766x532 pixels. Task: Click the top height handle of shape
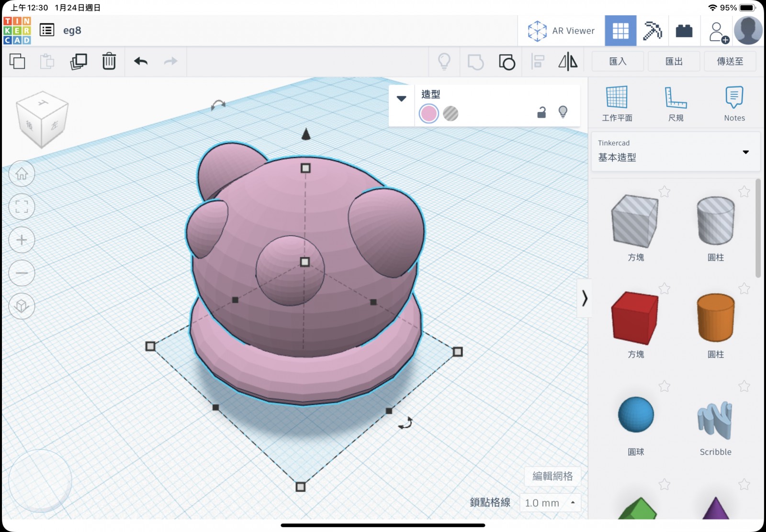[x=305, y=168]
